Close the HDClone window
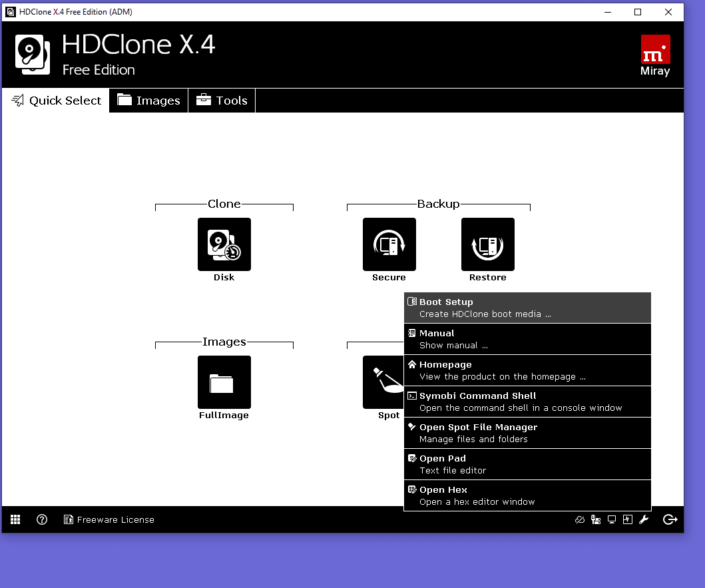705x588 pixels. (668, 12)
